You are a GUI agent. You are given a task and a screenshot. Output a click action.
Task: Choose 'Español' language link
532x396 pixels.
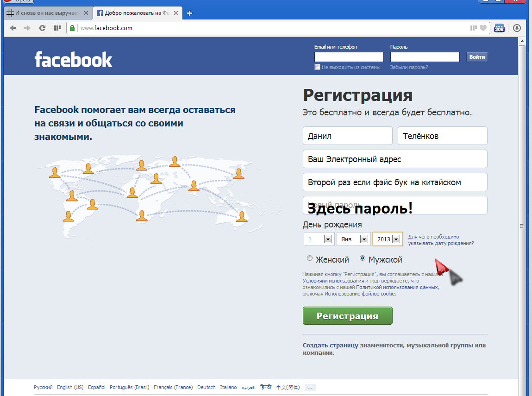coord(97,387)
